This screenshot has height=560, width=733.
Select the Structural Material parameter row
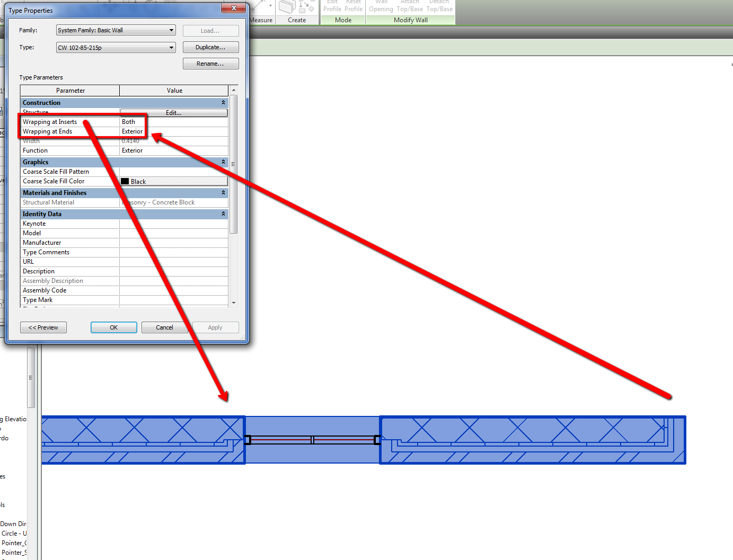(124, 202)
